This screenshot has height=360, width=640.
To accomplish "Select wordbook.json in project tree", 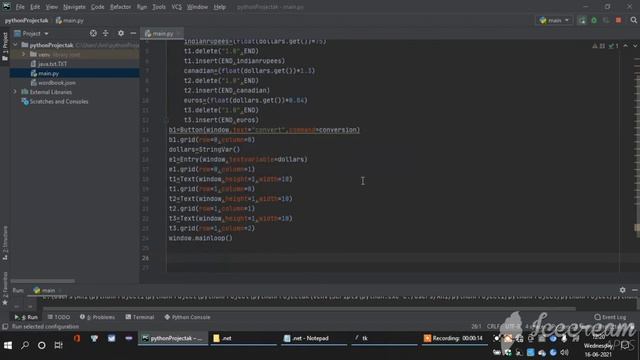I will coord(57,83).
